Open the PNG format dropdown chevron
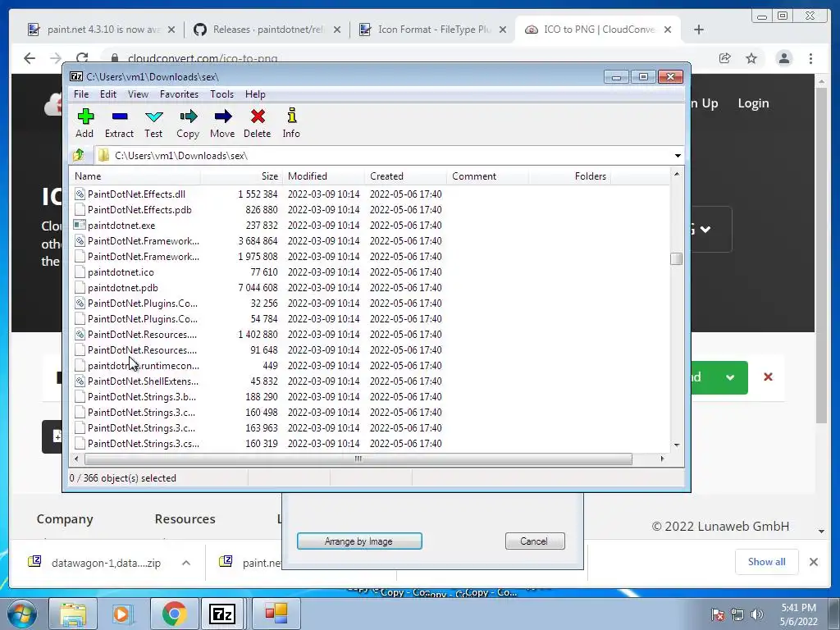840x630 pixels. [705, 230]
